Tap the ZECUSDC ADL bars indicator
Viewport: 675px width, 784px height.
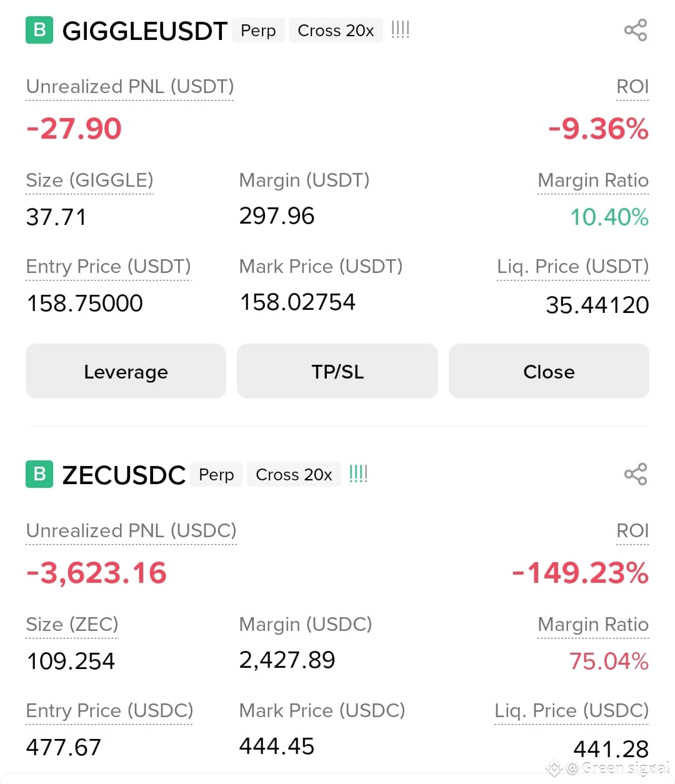pos(358,474)
